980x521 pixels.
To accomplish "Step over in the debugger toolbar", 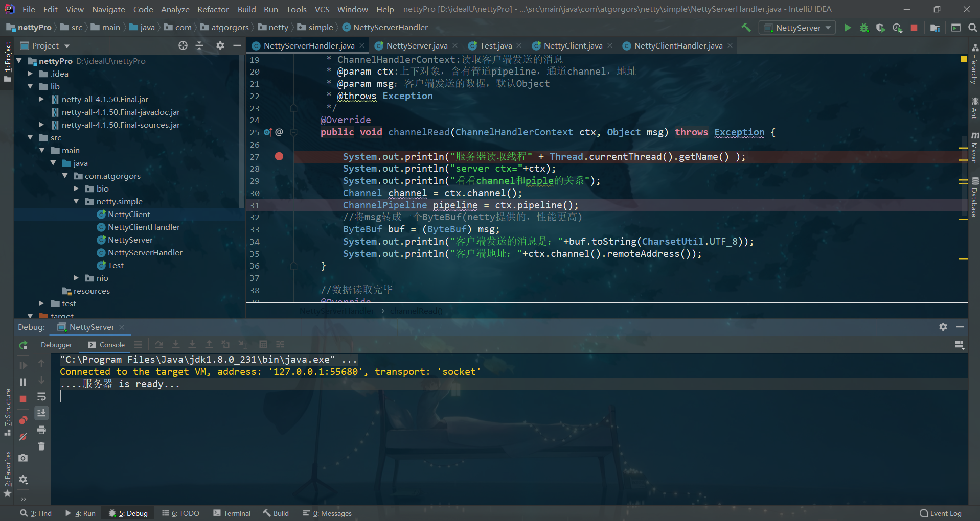I will [x=159, y=345].
